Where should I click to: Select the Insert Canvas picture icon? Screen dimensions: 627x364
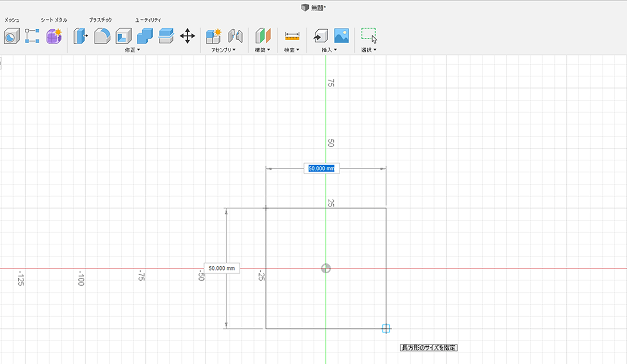coord(341,36)
